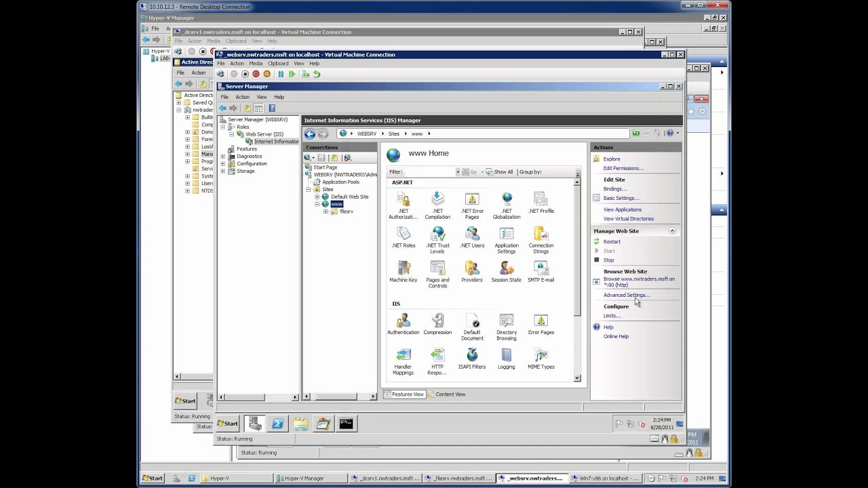Open .NET Globalization feature
This screenshot has height=488, width=868.
coord(507,205)
